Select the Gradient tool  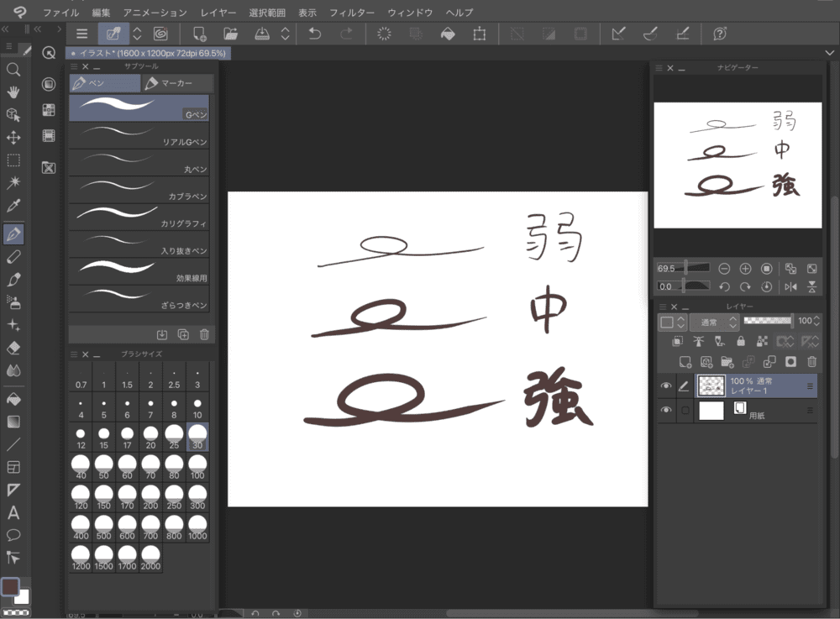(13, 422)
